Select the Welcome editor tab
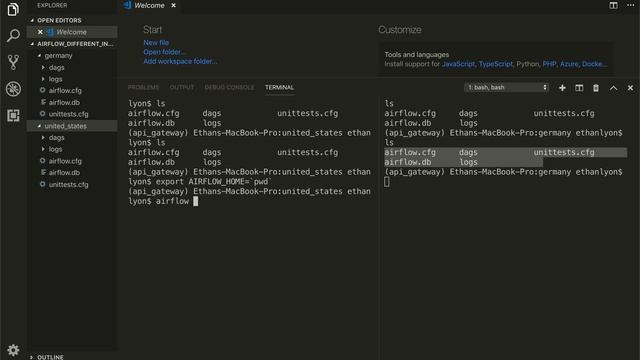Screen dimensions: 640x360 click(x=149, y=5)
